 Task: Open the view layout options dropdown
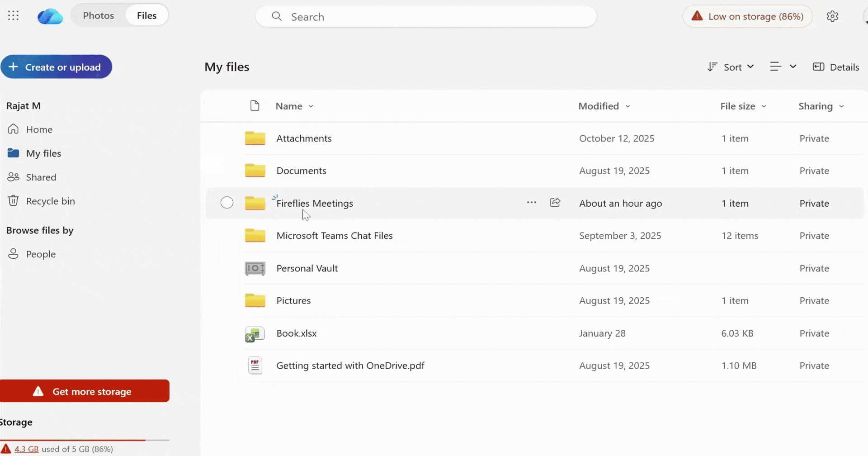(783, 67)
